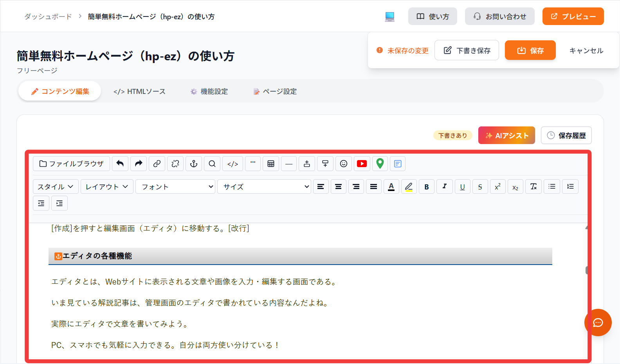Click the blue document template icon

coord(398,164)
